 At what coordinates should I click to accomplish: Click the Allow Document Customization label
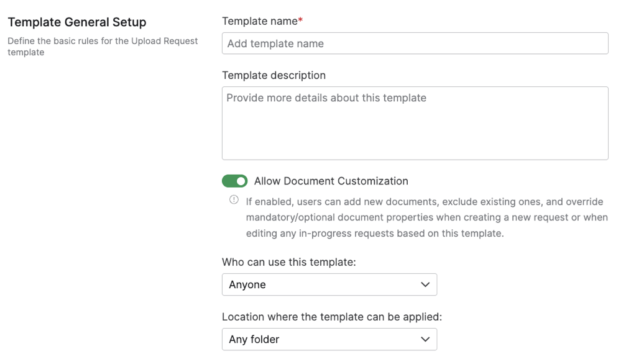click(331, 181)
